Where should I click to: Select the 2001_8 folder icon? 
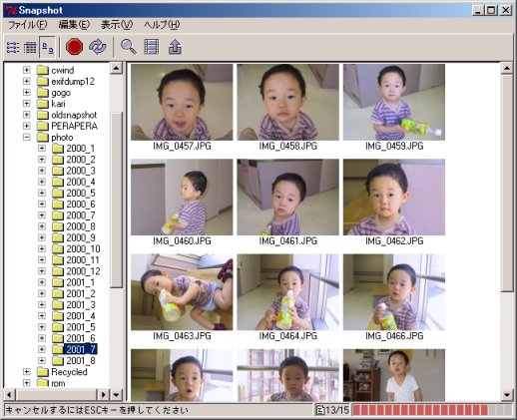tap(58, 360)
